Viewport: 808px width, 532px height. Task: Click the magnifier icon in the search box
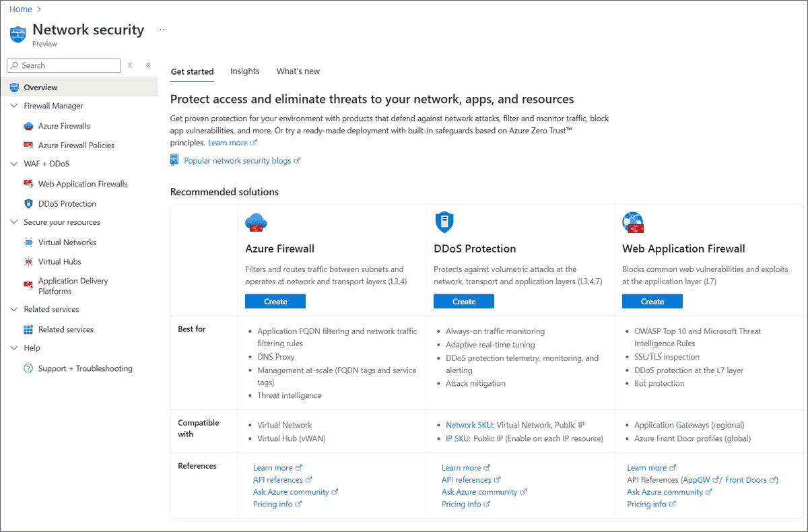(x=15, y=65)
